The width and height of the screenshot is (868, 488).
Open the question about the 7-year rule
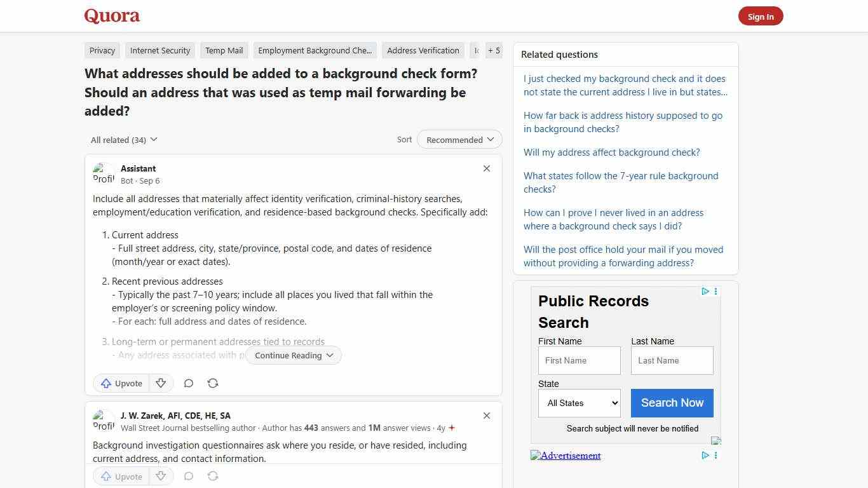(x=621, y=182)
